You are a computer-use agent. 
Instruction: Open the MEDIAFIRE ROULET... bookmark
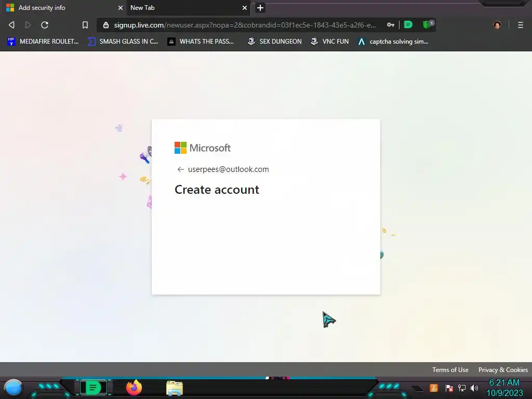[x=43, y=42]
